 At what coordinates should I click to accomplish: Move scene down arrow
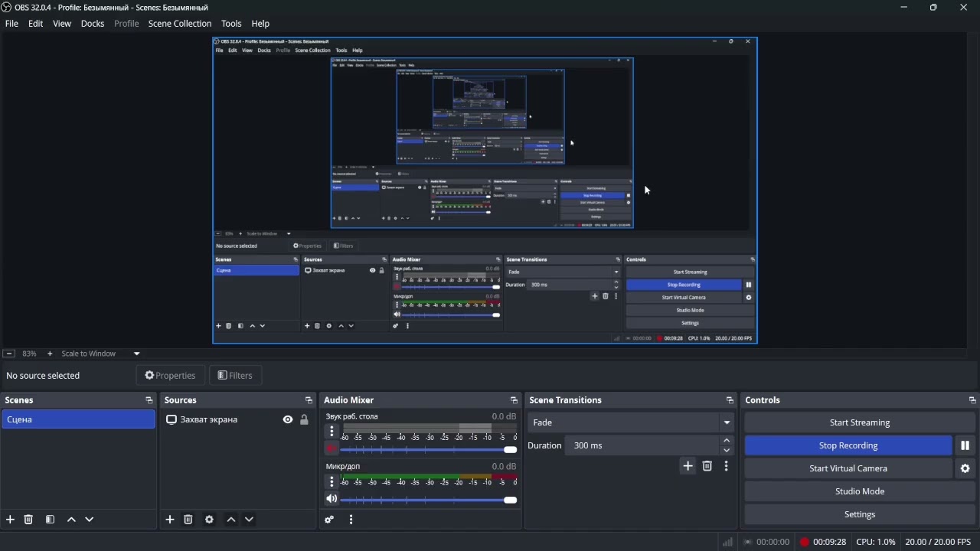(90, 520)
